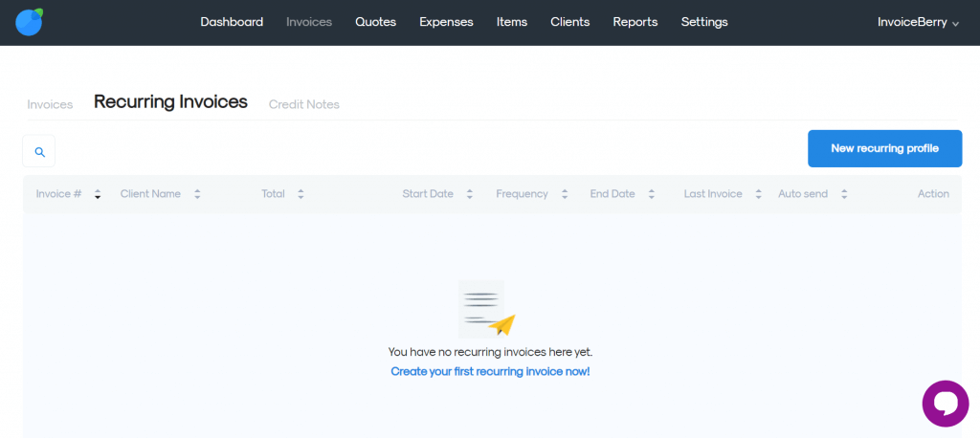Click Create your first recurring invoice link
The width and height of the screenshot is (980, 438).
click(x=490, y=371)
